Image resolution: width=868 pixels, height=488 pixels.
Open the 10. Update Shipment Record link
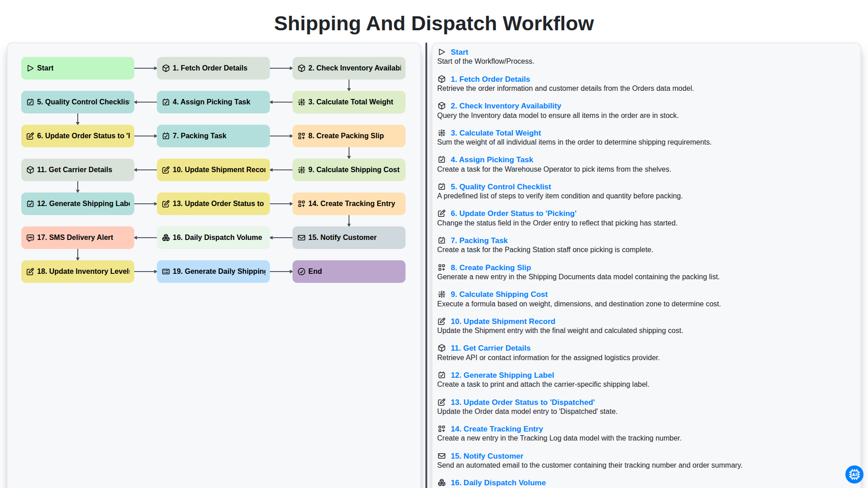[x=503, y=321]
